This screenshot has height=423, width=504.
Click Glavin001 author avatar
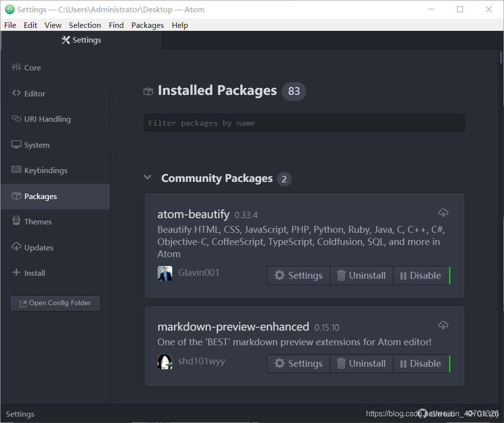165,273
